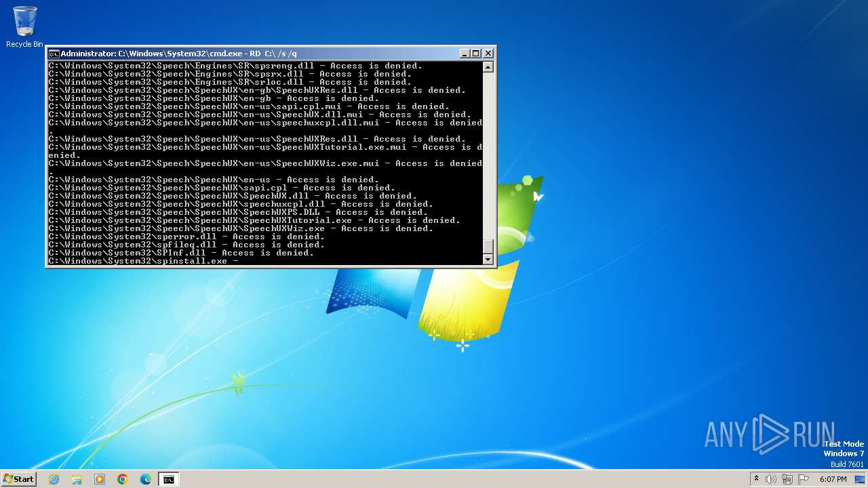Click the cmd window title bar text
The width and height of the screenshot is (868, 488).
pos(179,54)
